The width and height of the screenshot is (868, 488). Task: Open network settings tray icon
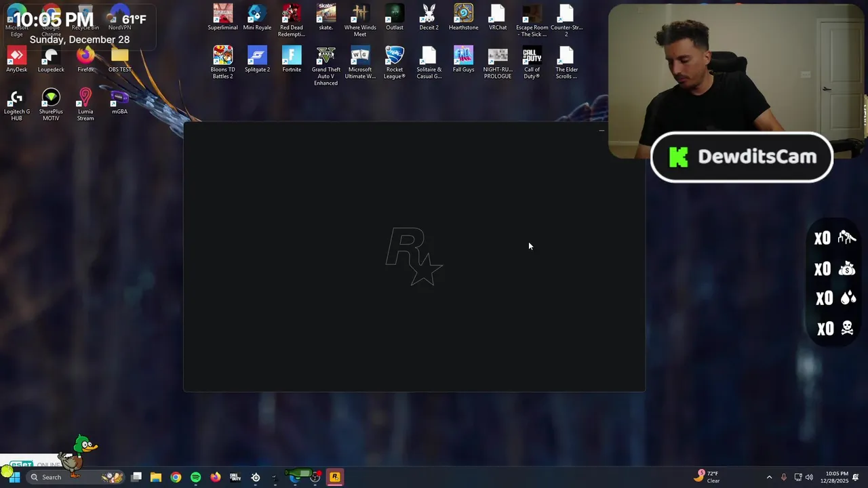(x=797, y=477)
